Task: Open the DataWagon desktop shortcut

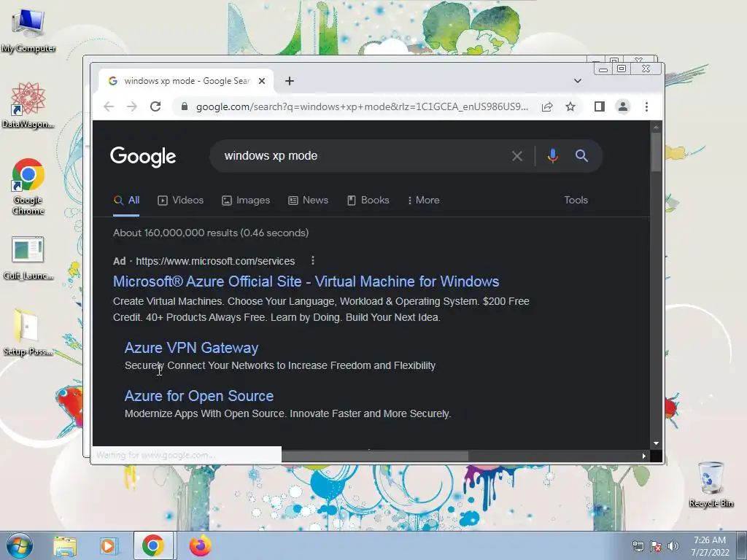Action: 28,105
